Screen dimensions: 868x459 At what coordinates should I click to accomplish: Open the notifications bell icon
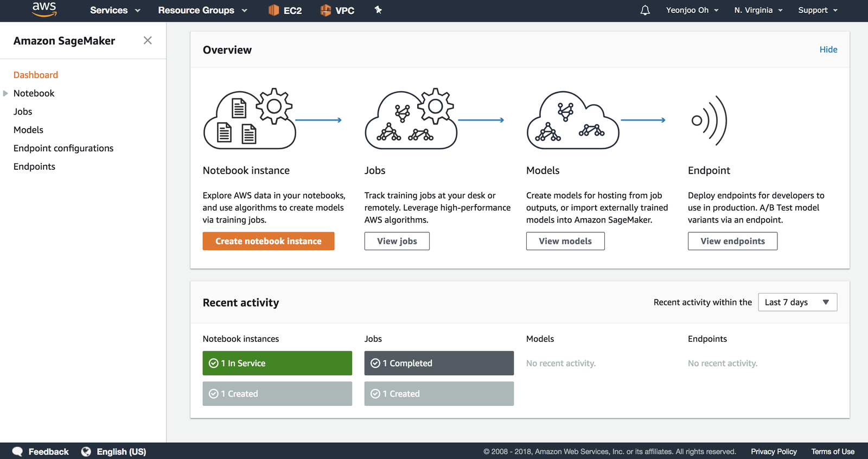[644, 10]
